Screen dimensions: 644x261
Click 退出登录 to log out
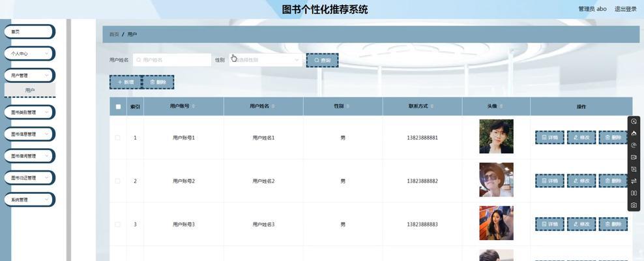pyautogui.click(x=626, y=9)
